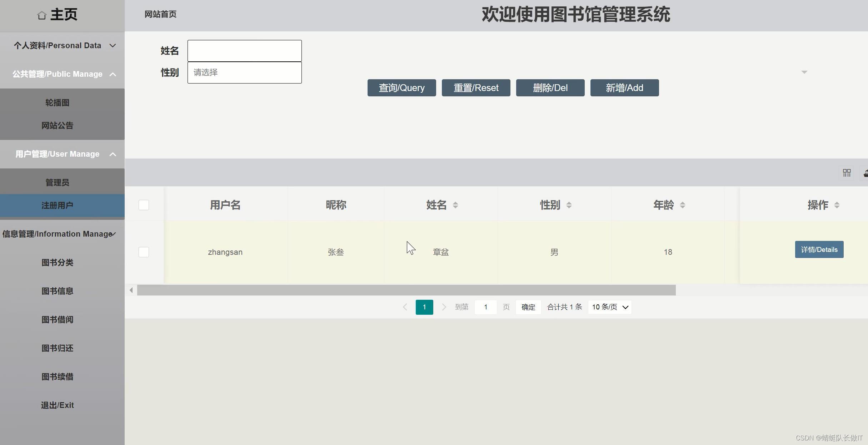The height and width of the screenshot is (445, 868).
Task: Check the zhangsan row checkbox
Action: pyautogui.click(x=144, y=252)
